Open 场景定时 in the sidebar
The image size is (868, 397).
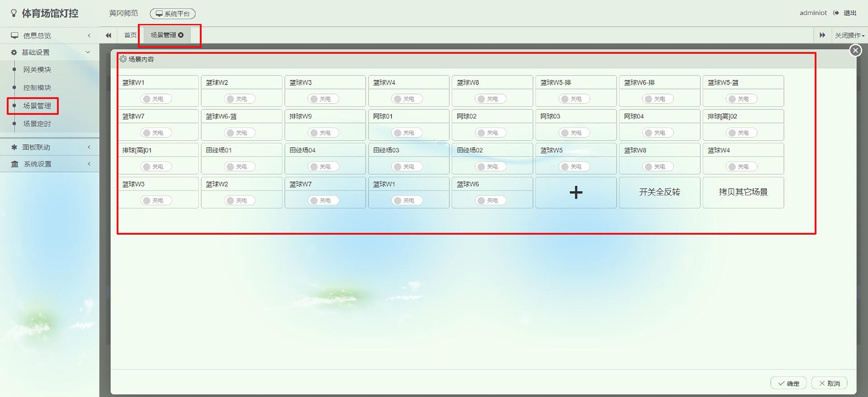pos(37,124)
